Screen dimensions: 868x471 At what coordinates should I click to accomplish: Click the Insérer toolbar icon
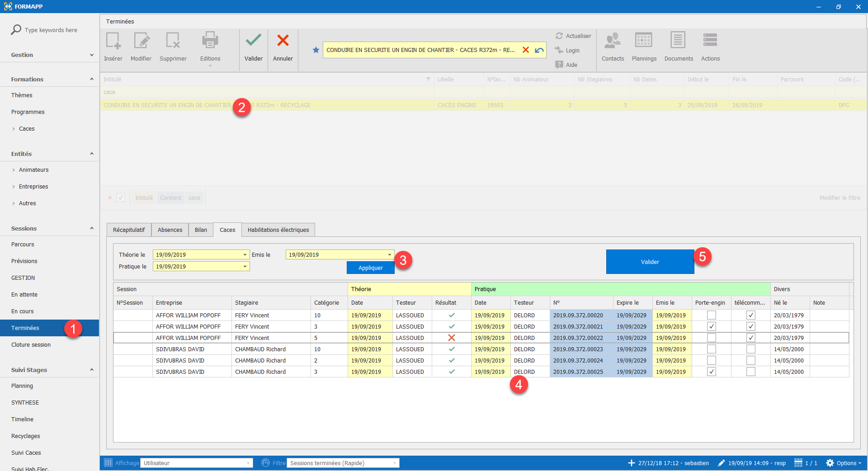(113, 41)
